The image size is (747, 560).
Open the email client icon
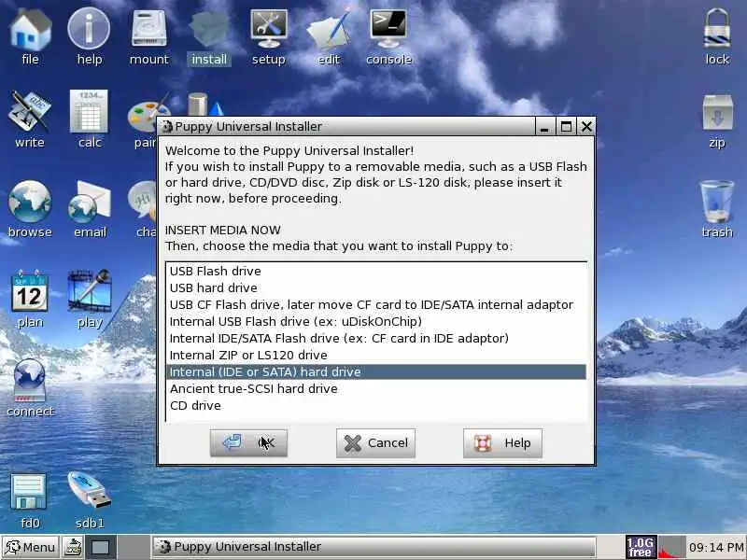[x=90, y=209]
